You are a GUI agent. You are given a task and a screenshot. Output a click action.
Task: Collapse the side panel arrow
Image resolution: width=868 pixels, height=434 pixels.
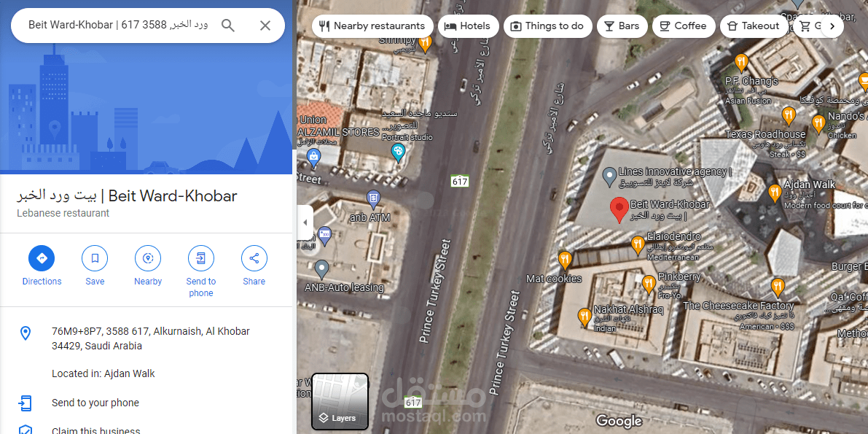tap(305, 222)
